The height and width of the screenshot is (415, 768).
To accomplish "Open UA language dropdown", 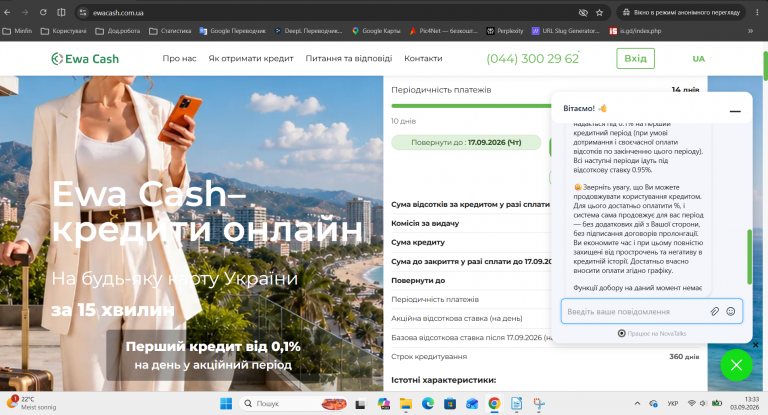I will point(702,59).
